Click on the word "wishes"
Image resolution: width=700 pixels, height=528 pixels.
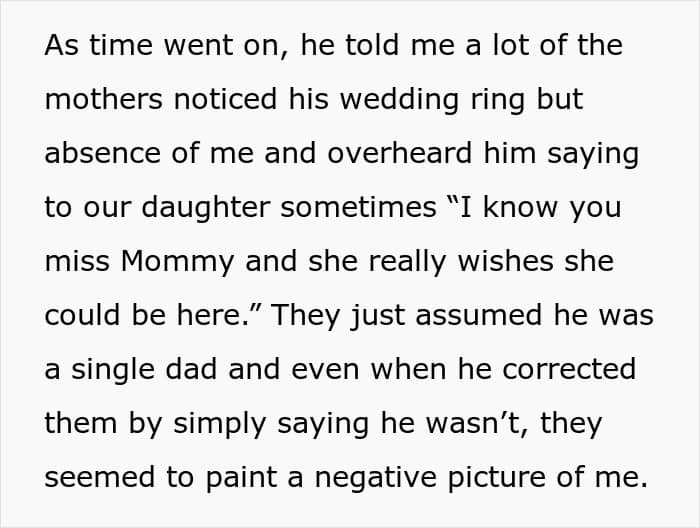494,262
